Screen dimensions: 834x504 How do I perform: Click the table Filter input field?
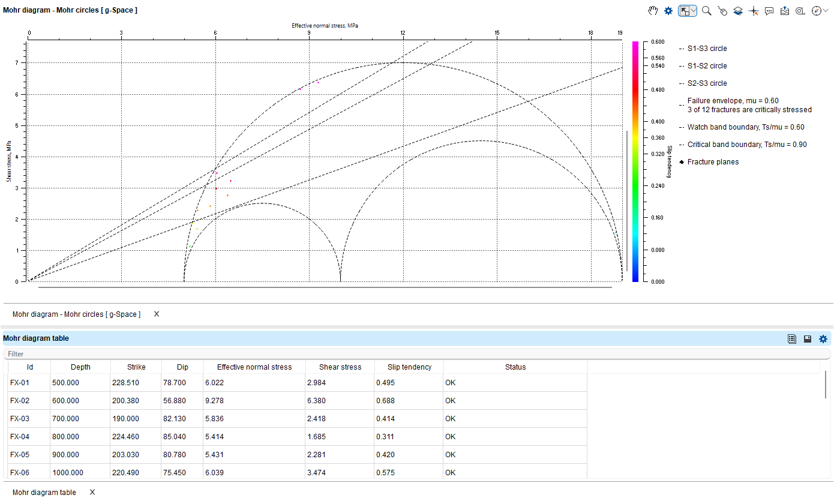click(416, 354)
